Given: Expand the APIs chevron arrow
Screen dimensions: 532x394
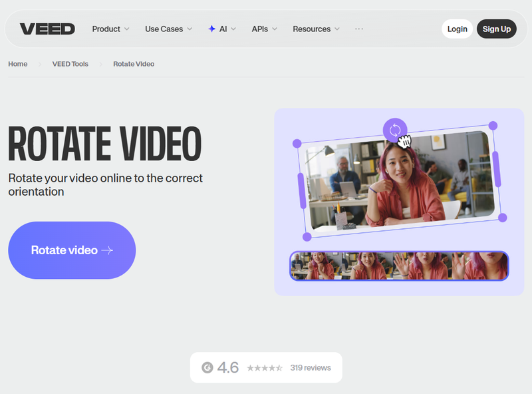Looking at the screenshot, I should pos(275,29).
